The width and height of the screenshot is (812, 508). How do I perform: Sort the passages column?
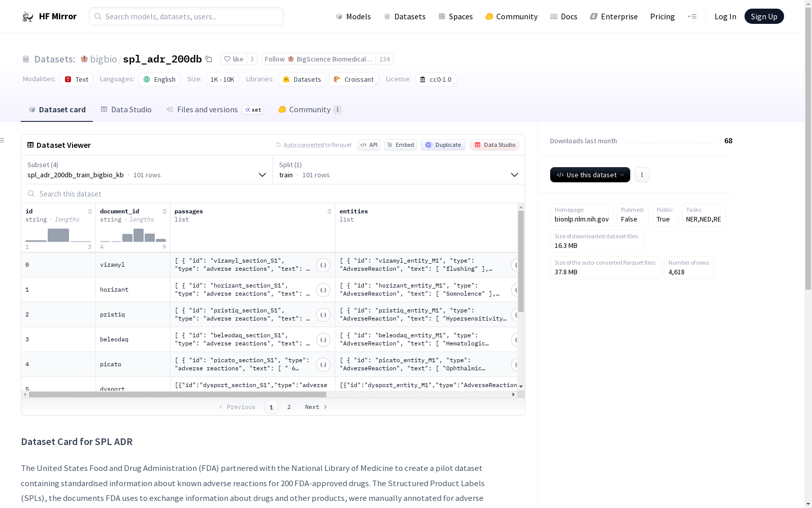pos(329,211)
